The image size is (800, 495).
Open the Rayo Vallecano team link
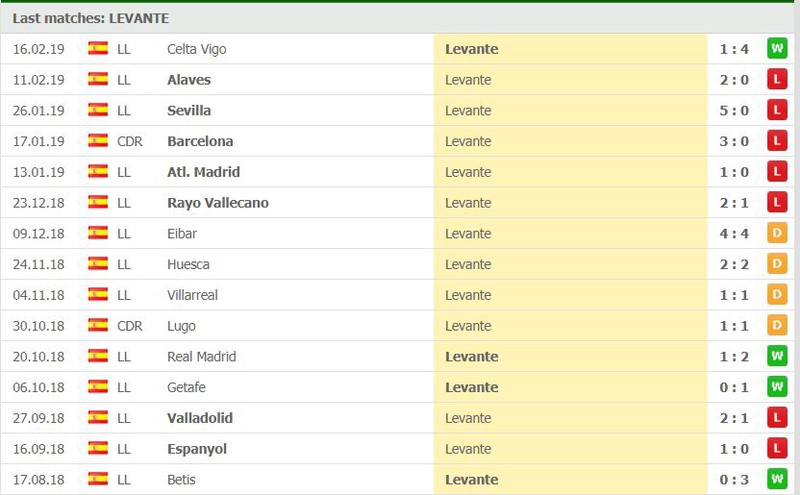[218, 203]
